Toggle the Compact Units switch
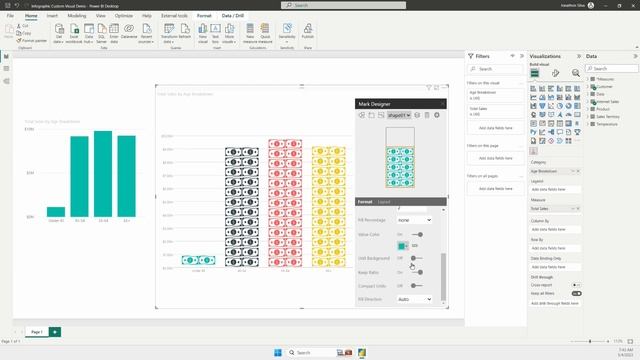The height and width of the screenshot is (360, 640). click(417, 286)
